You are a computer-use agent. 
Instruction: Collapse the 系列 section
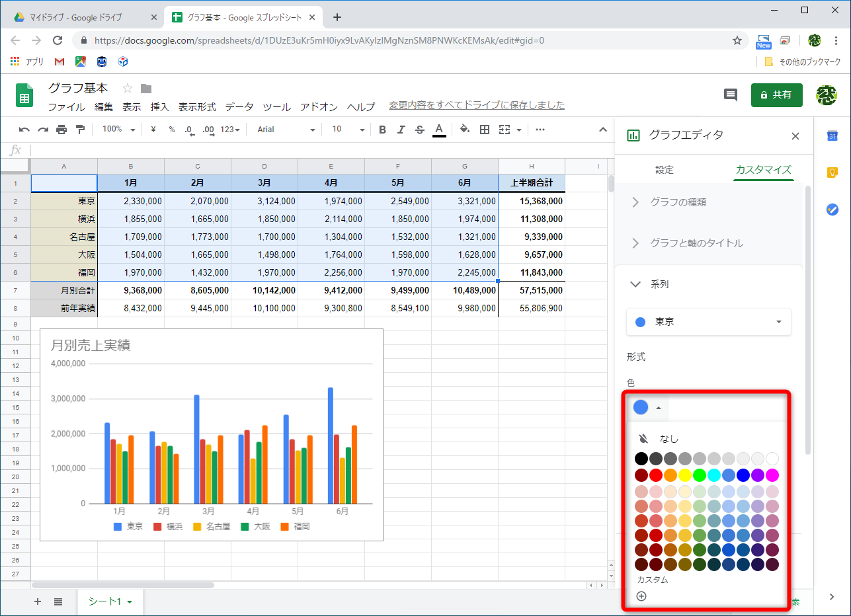(708, 284)
